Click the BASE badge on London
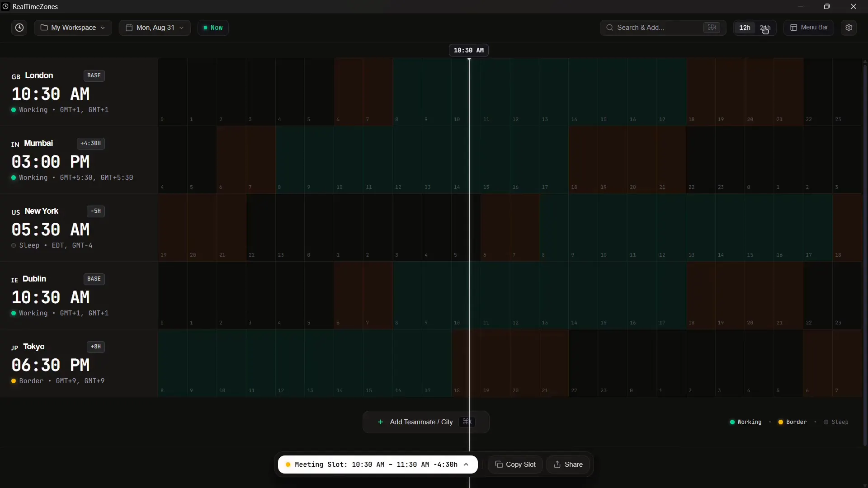The height and width of the screenshot is (488, 868). (x=94, y=75)
